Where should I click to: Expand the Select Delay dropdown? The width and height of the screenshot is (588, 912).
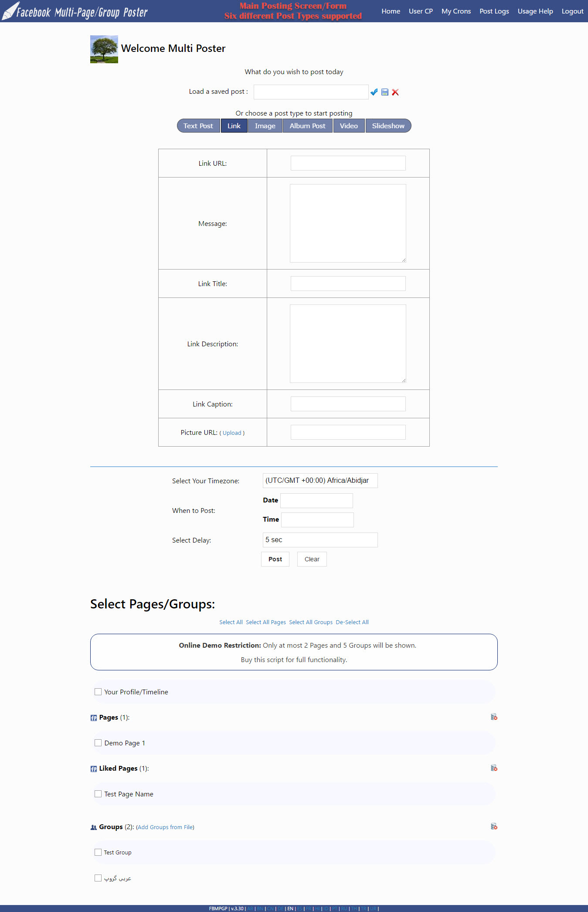click(x=320, y=540)
